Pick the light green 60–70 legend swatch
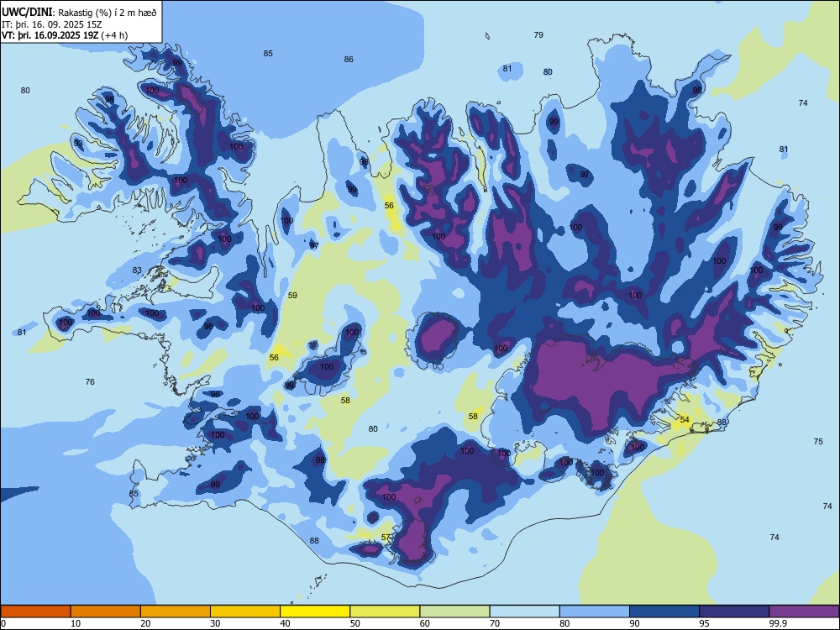Screen dimensions: 840x630 [x=454, y=612]
